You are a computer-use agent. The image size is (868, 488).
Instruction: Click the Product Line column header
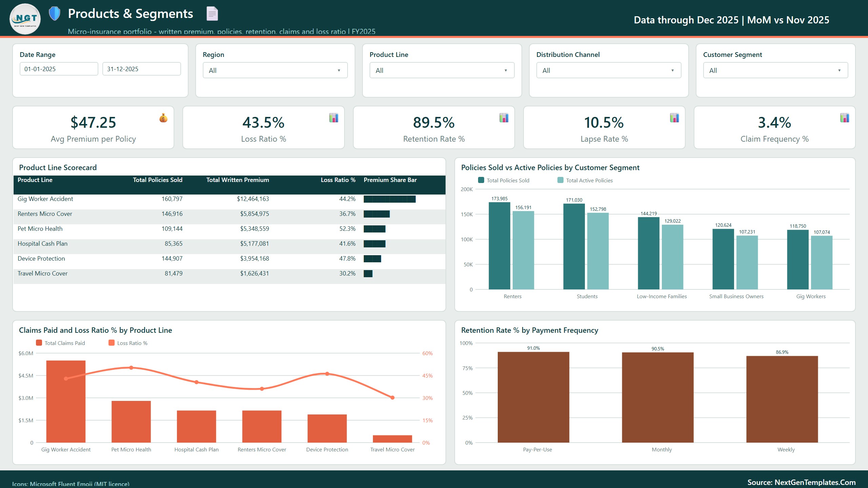[35, 180]
